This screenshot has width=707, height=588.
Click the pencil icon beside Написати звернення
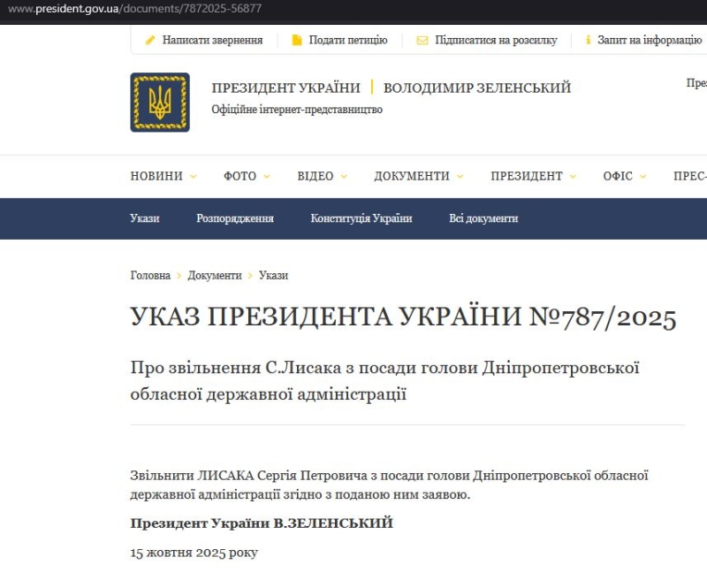pos(150,40)
